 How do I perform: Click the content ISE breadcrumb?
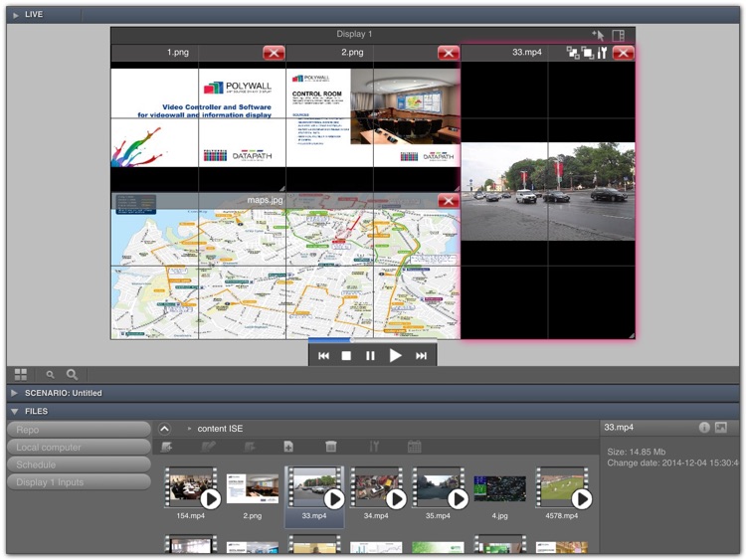point(220,429)
